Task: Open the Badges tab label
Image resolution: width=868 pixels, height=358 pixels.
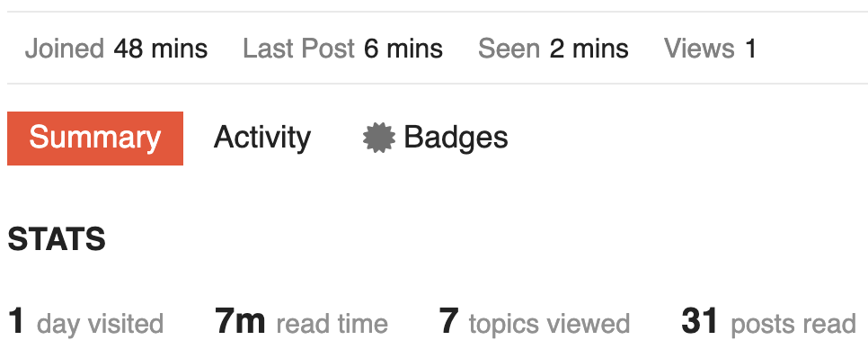Action: (456, 138)
